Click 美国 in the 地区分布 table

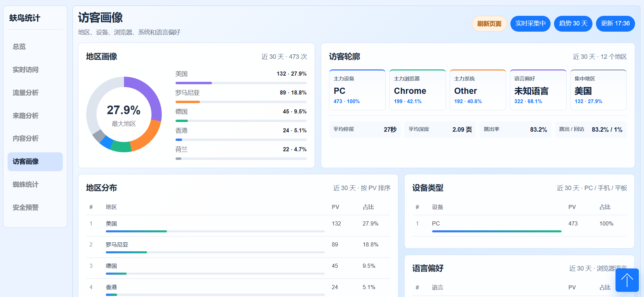[x=111, y=223]
